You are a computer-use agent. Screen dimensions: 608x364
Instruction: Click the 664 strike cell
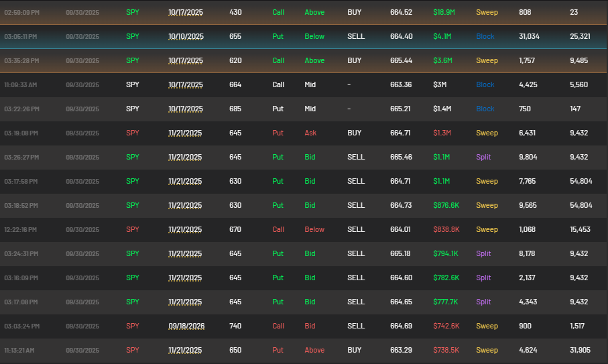[x=235, y=84]
